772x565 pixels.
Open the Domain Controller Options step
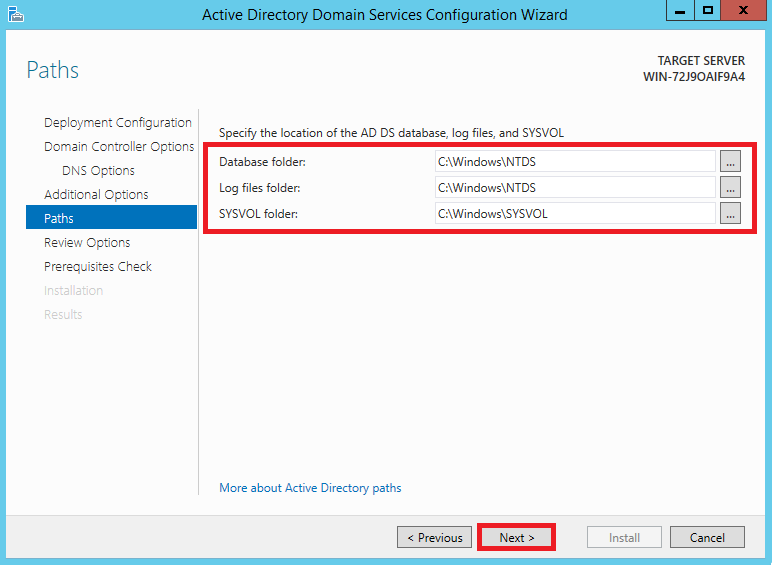coord(119,147)
